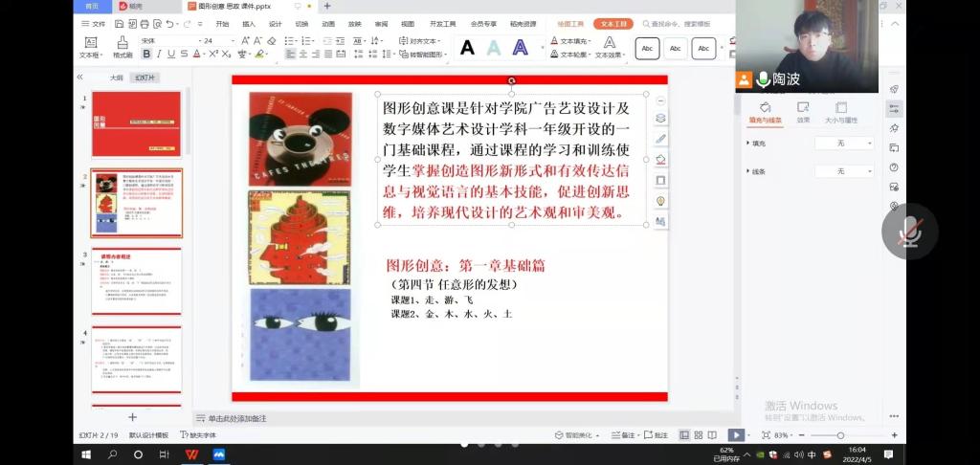980x465 pixels.
Task: Start slideshow with the play button
Action: [x=736, y=435]
